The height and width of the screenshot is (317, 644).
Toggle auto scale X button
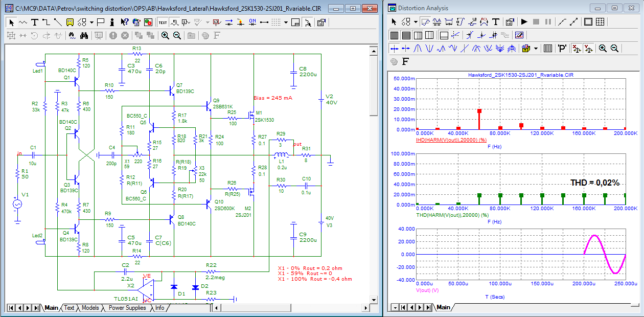tap(577, 49)
